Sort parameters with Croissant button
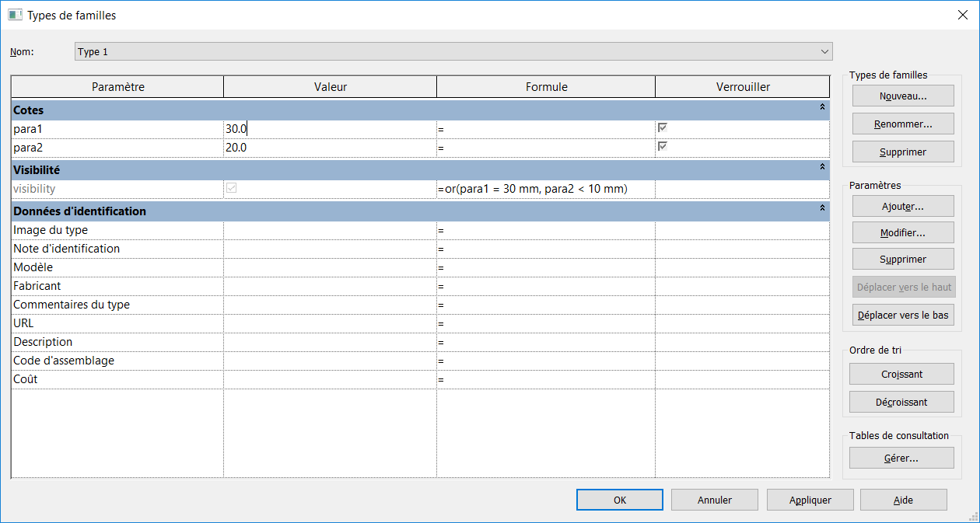 point(901,374)
